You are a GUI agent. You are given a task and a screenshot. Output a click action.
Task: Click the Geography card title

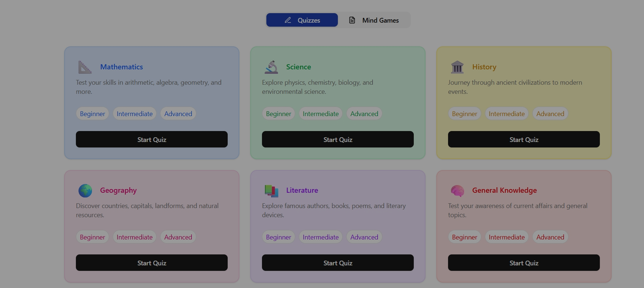click(x=118, y=190)
